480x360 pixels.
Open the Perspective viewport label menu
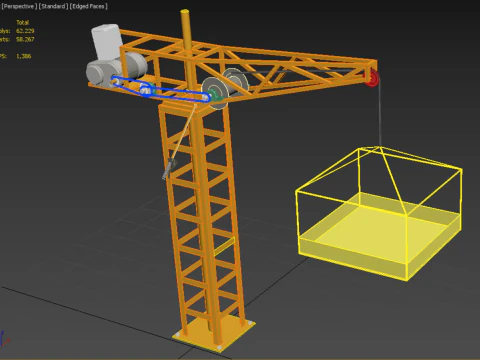click(18, 6)
